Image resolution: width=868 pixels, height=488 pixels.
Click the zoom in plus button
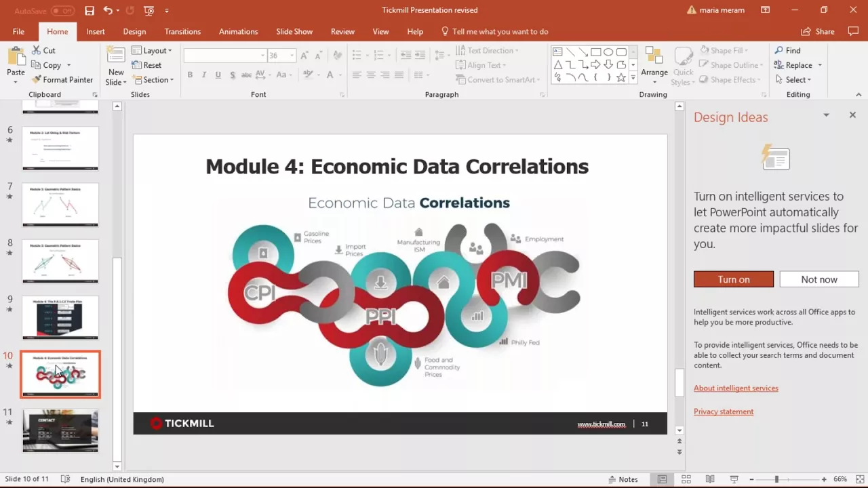(x=824, y=479)
